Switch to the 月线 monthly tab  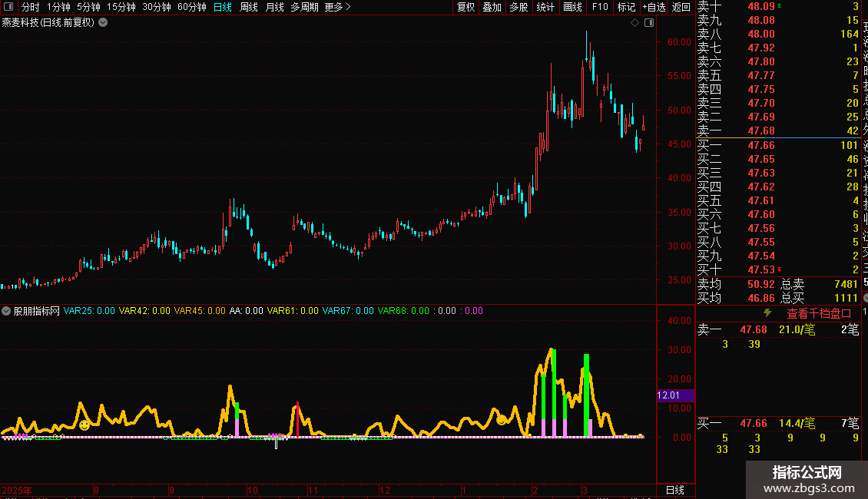coord(274,7)
